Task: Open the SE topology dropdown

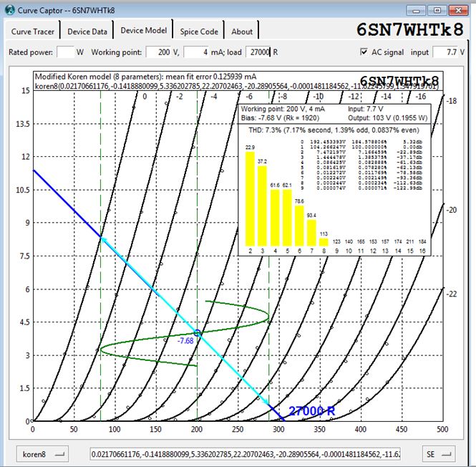Action: click(439, 454)
